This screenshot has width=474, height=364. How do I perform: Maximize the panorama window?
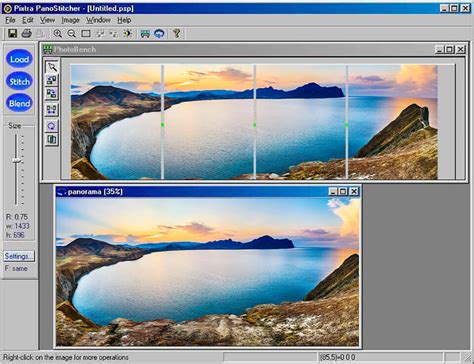coord(343,192)
